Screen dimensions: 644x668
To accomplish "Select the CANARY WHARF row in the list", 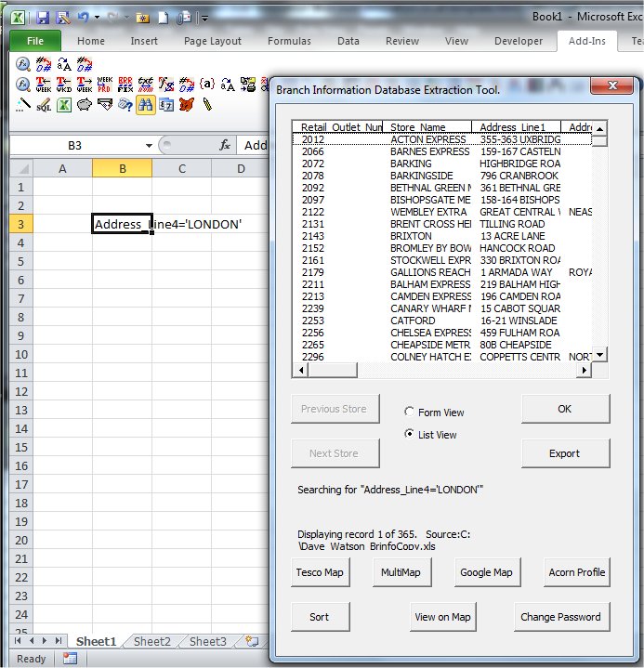I will click(x=442, y=308).
